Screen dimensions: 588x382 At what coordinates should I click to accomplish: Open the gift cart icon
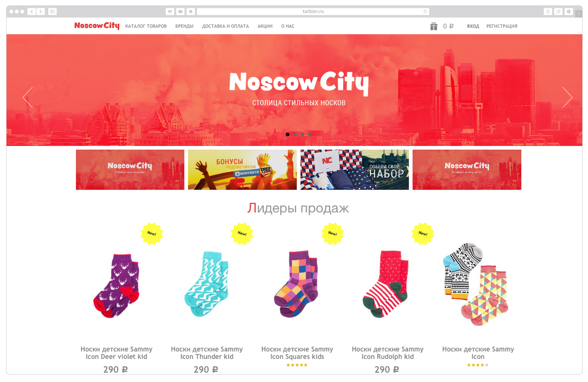click(x=433, y=26)
